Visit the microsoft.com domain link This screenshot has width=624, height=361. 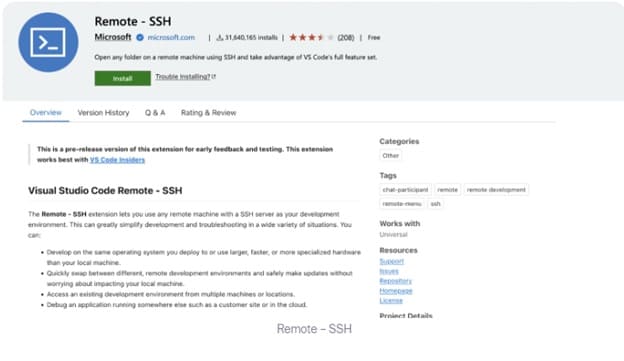coord(171,37)
